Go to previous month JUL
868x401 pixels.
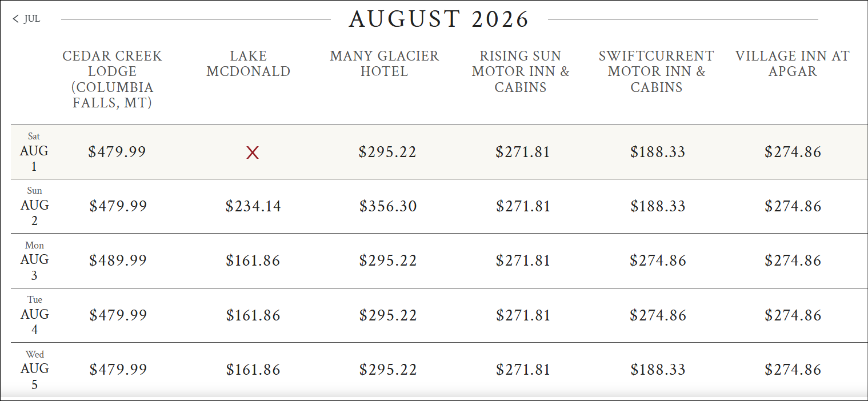(x=27, y=19)
